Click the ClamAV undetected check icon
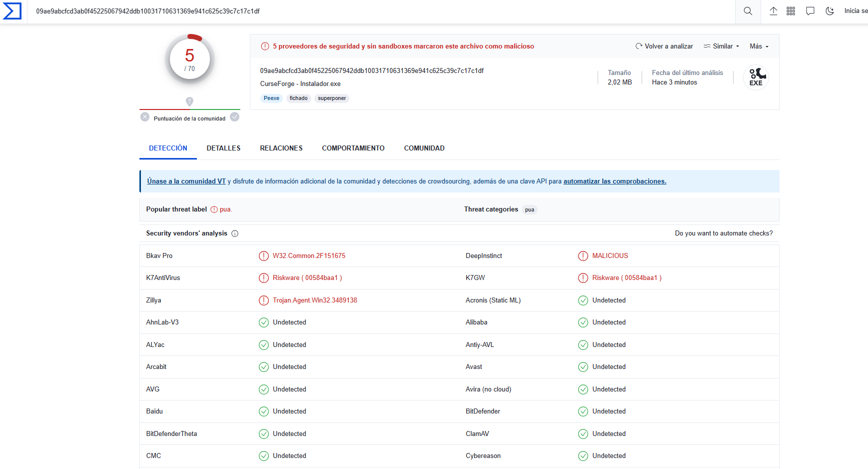 point(583,434)
